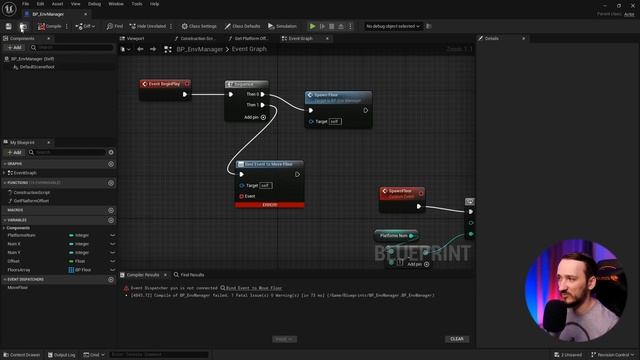Click Add pin on Sequence node
The width and height of the screenshot is (640, 360).
point(255,118)
